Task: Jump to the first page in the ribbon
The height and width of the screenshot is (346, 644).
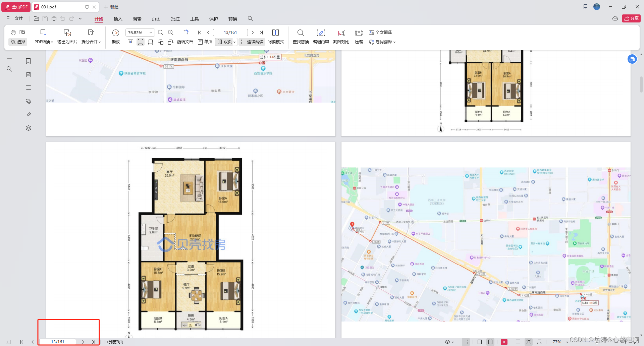Action: click(x=200, y=33)
